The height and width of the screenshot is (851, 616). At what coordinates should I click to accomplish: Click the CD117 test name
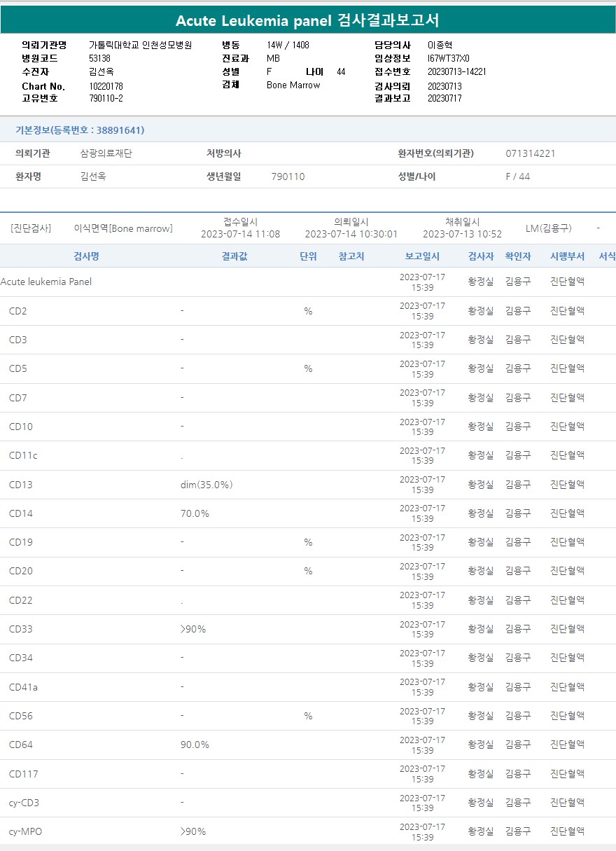click(24, 774)
